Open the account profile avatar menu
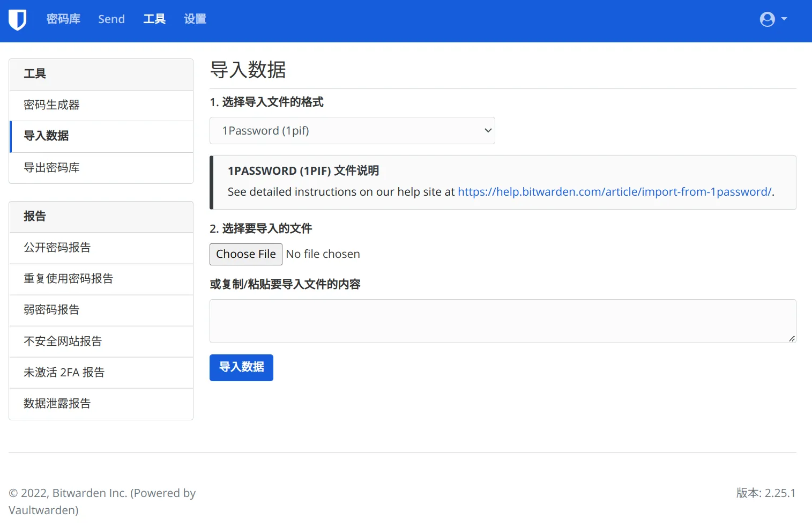Screen dimensions: 812x527 (773, 19)
